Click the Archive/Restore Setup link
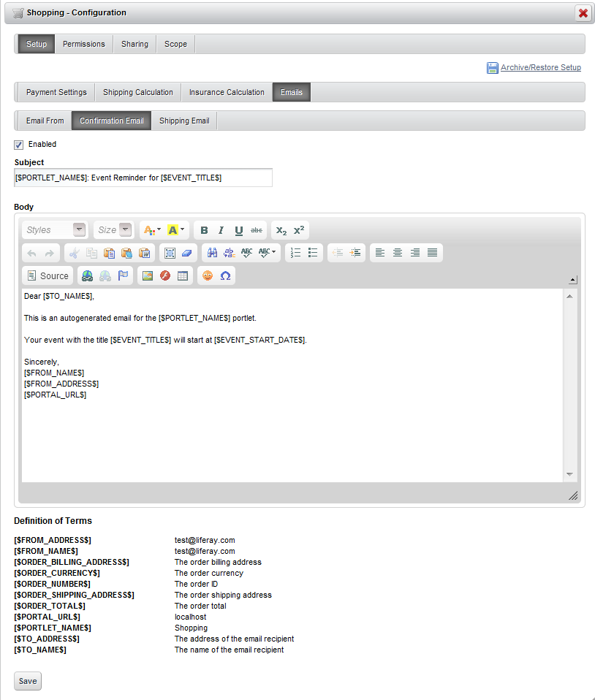 click(x=540, y=67)
